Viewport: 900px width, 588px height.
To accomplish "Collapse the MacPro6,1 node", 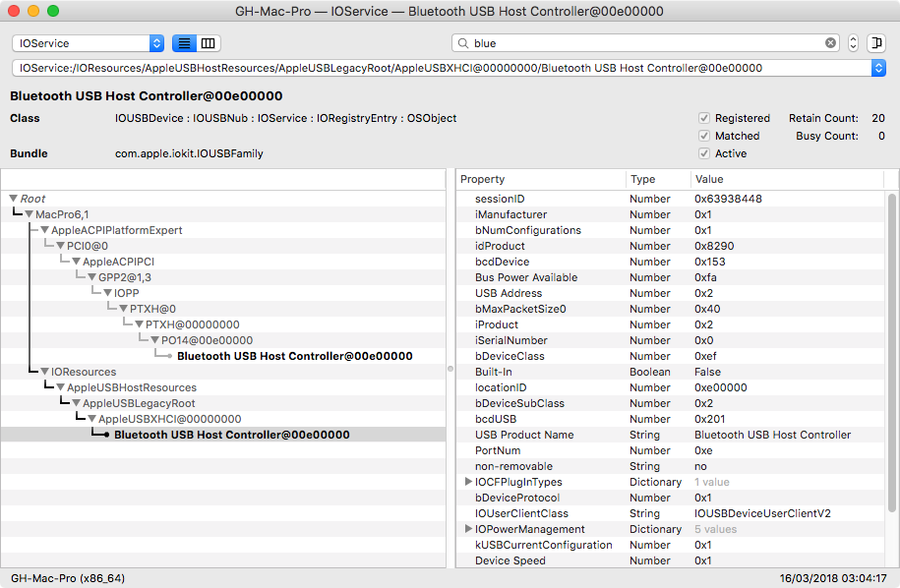I will (x=29, y=214).
